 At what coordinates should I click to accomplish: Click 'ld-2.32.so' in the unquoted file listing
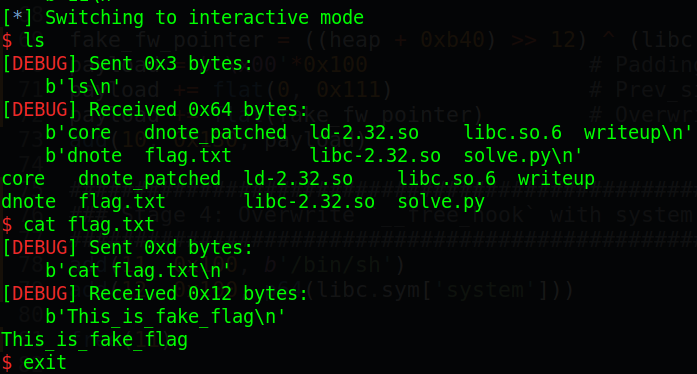(x=298, y=179)
